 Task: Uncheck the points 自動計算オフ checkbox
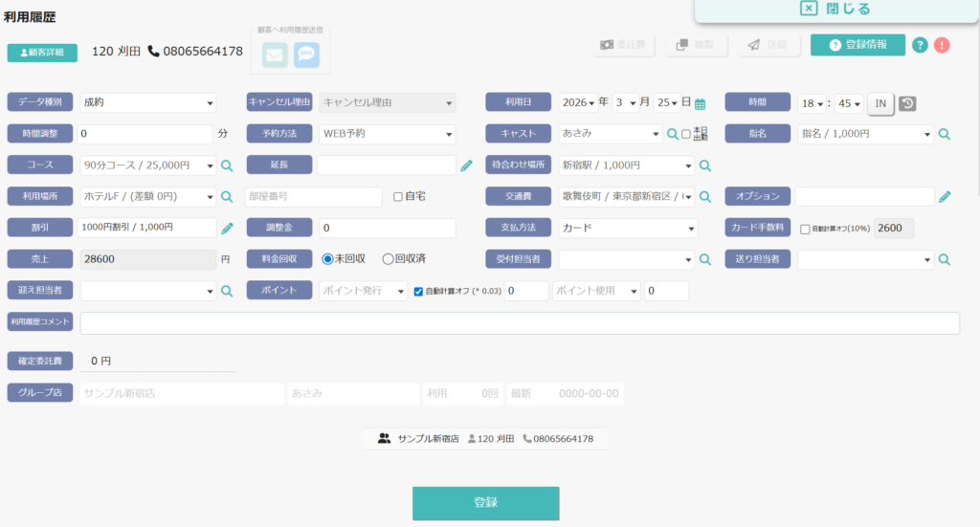click(x=418, y=292)
